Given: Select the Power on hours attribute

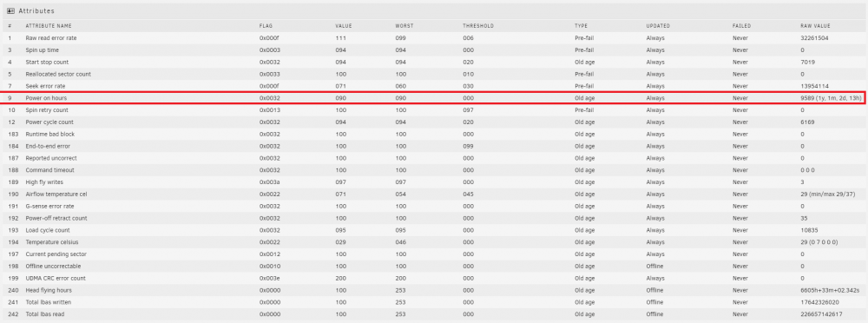Looking at the screenshot, I should click(x=46, y=98).
